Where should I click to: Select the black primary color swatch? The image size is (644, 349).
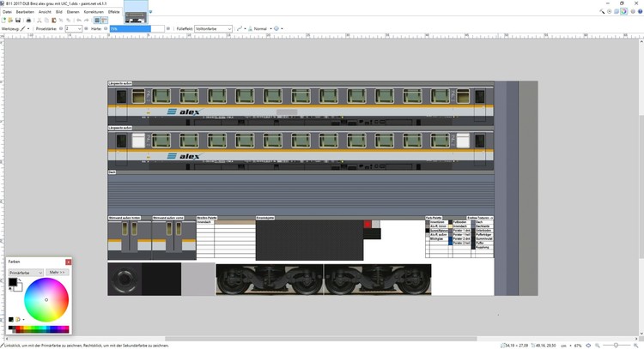click(13, 282)
